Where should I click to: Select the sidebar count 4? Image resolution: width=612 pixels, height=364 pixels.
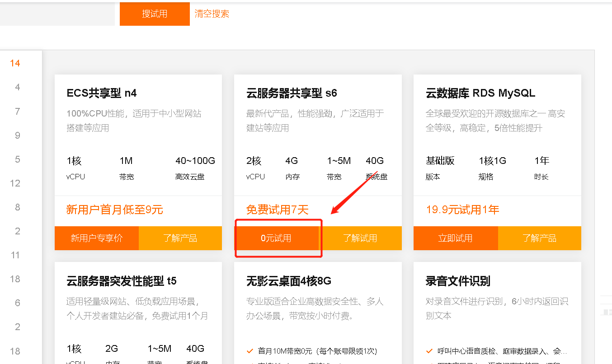pos(18,87)
